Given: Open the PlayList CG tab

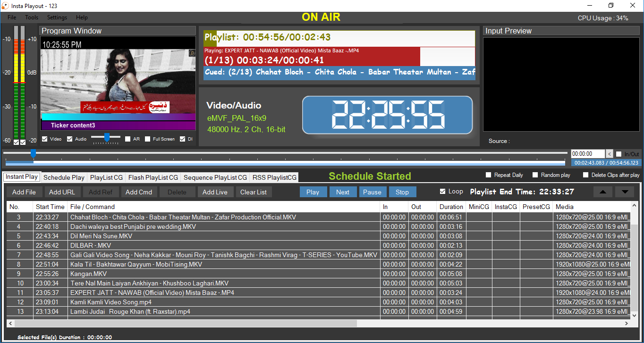Looking at the screenshot, I should click(x=106, y=177).
